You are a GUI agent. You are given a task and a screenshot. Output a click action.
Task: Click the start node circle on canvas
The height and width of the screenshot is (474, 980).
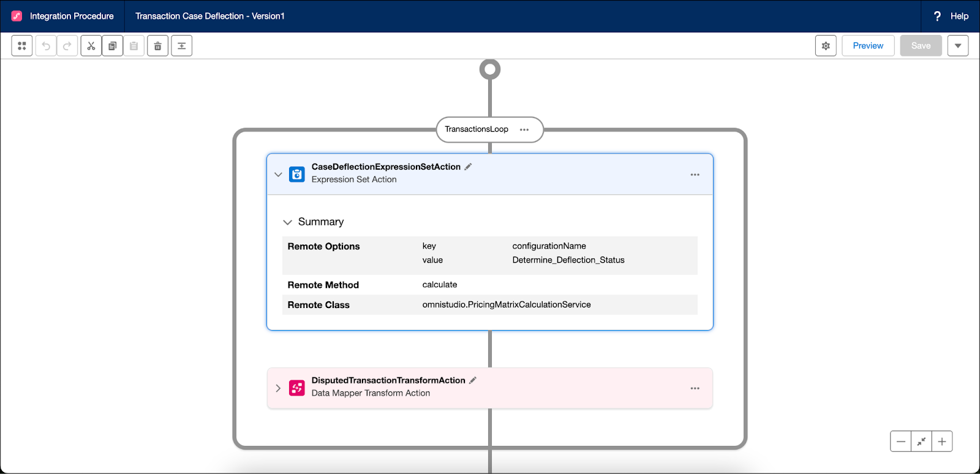490,69
